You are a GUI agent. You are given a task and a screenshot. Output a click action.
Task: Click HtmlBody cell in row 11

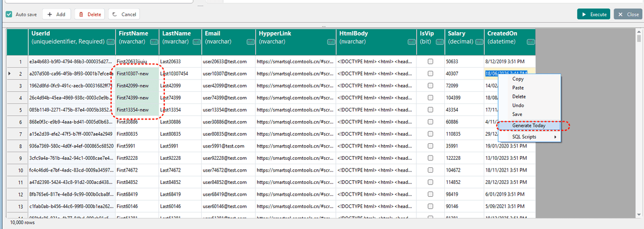(x=377, y=182)
